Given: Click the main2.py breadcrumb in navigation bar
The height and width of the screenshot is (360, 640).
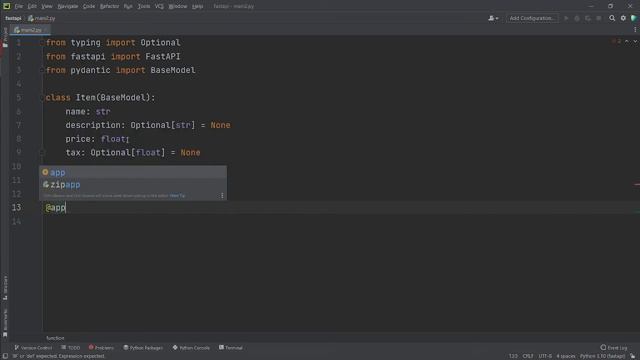Looking at the screenshot, I should pos(42,18).
